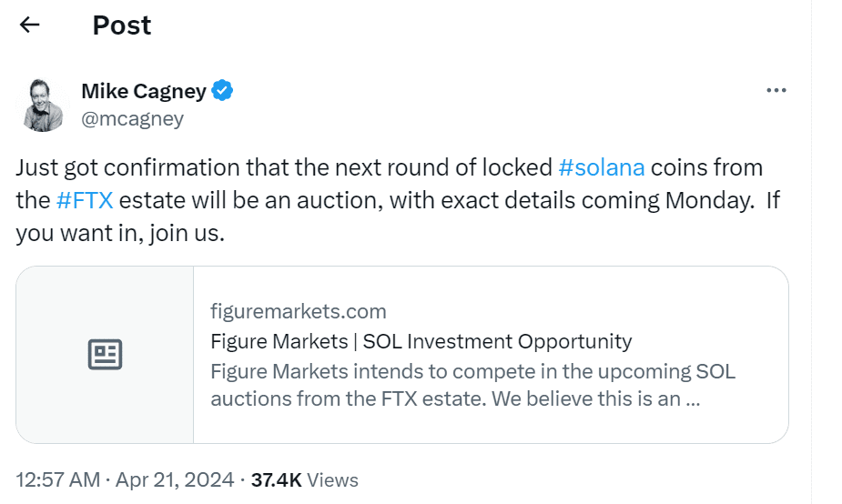Click the 'Views' label
Image resolution: width=842 pixels, height=504 pixels.
click(x=333, y=479)
